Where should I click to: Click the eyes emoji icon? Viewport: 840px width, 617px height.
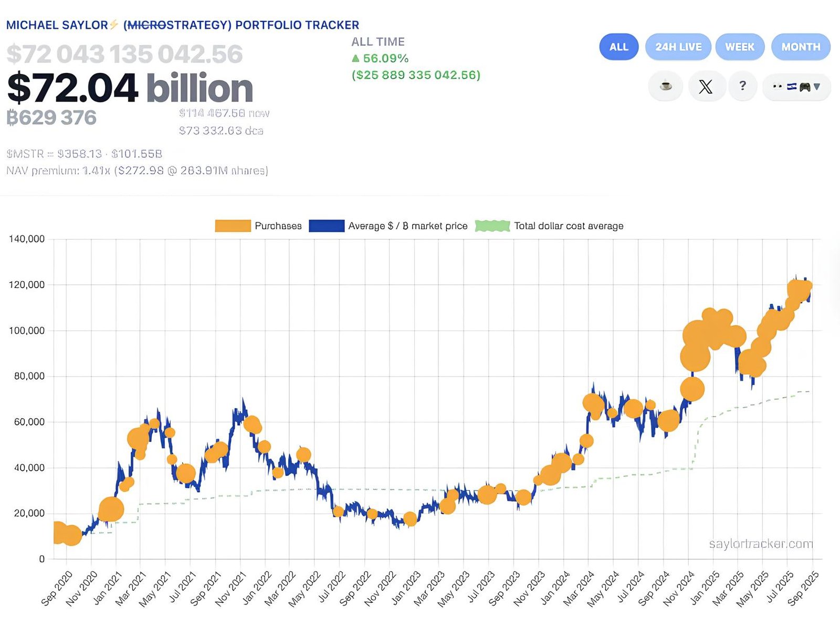[x=778, y=87]
